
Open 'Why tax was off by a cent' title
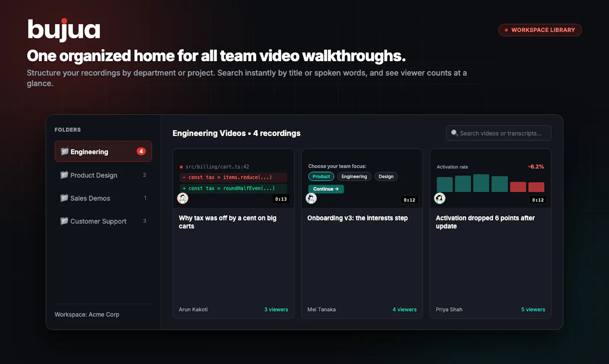(228, 222)
